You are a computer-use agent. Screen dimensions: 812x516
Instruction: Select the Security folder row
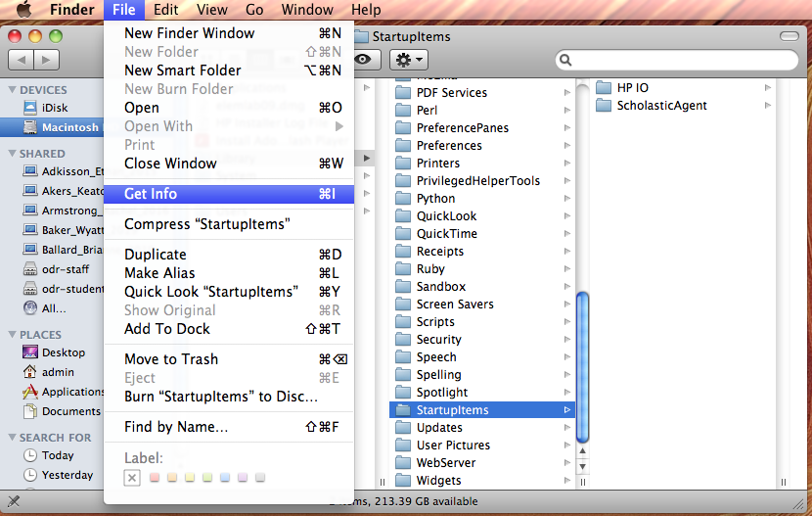pos(482,340)
